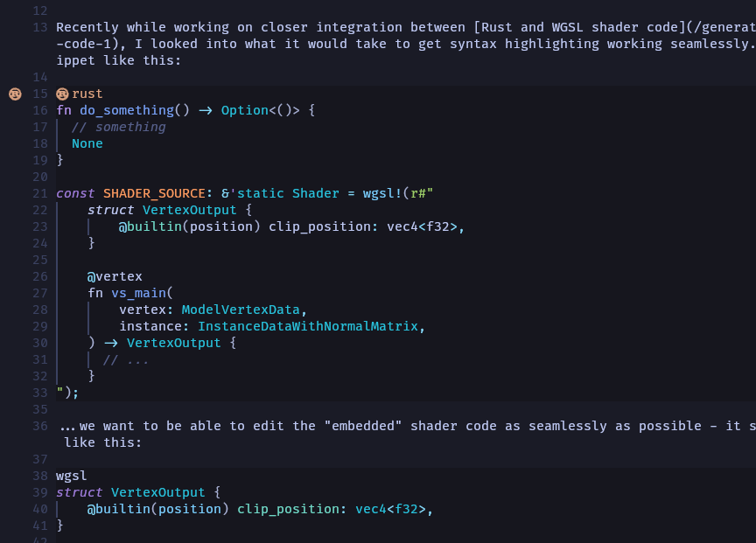Click the None return value
The width and height of the screenshot is (756, 543).
(x=87, y=143)
